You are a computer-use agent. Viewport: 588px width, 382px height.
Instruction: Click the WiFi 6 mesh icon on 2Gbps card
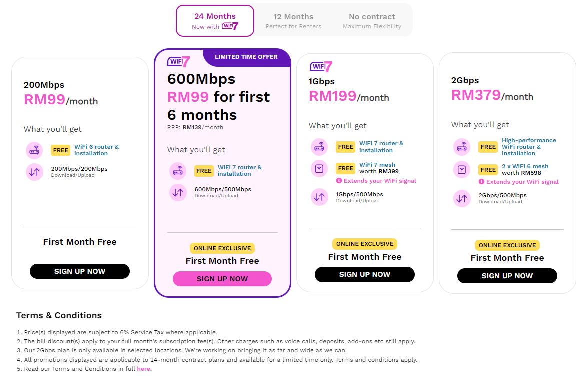462,170
